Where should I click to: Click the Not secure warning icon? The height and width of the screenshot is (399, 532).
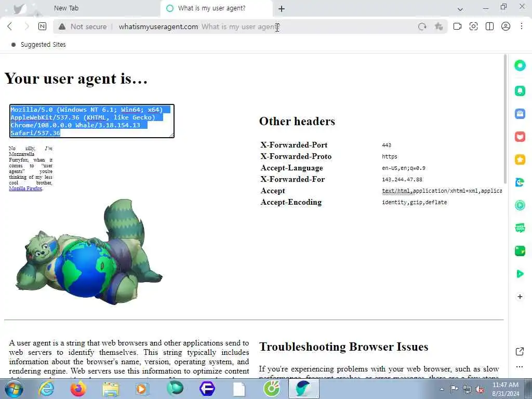pos(62,26)
